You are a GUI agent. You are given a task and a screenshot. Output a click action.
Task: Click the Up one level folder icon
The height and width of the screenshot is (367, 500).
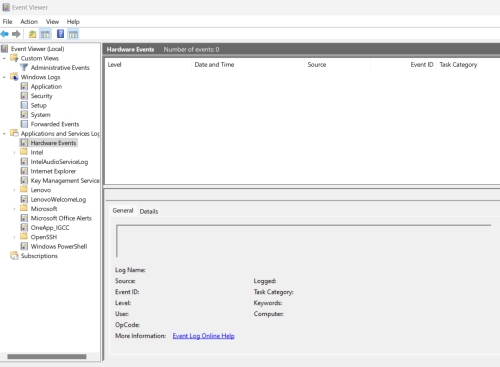point(32,34)
